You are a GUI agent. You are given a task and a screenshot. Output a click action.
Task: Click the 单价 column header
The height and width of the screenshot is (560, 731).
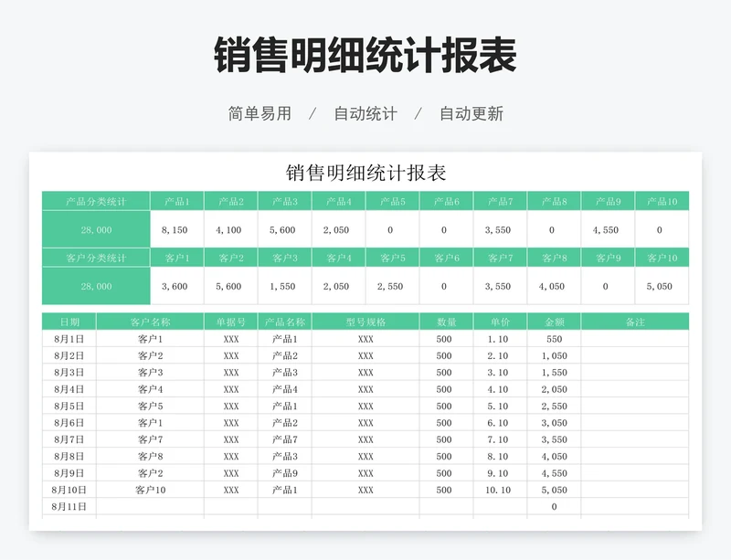[500, 322]
